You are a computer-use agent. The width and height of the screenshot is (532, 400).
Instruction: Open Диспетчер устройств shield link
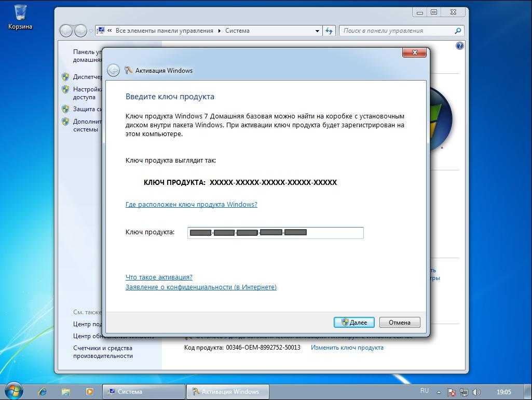(x=87, y=77)
